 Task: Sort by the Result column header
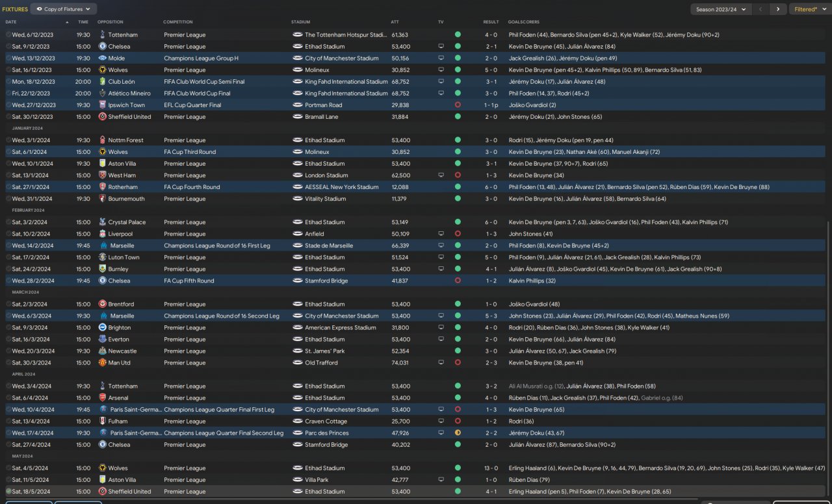491,22
